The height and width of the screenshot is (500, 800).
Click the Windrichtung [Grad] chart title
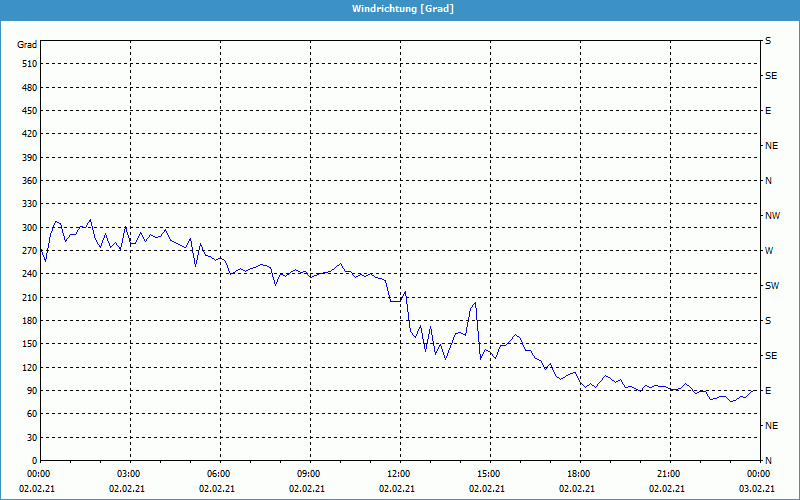click(402, 9)
